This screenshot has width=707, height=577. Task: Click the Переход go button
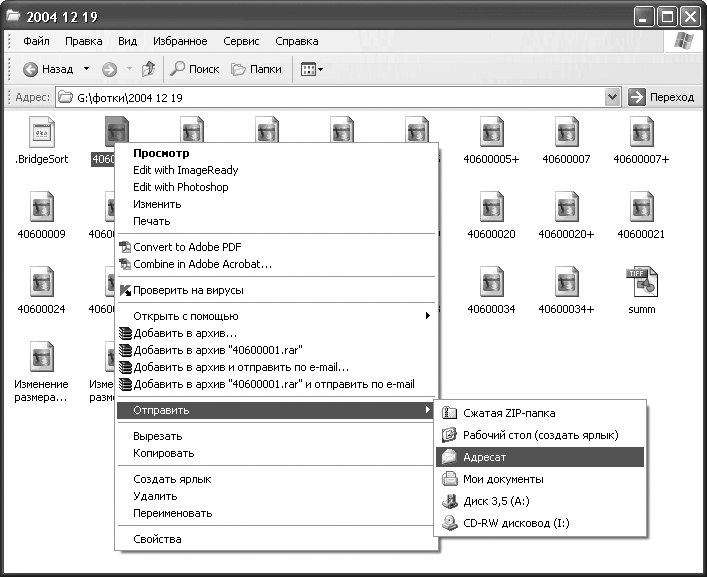click(661, 97)
